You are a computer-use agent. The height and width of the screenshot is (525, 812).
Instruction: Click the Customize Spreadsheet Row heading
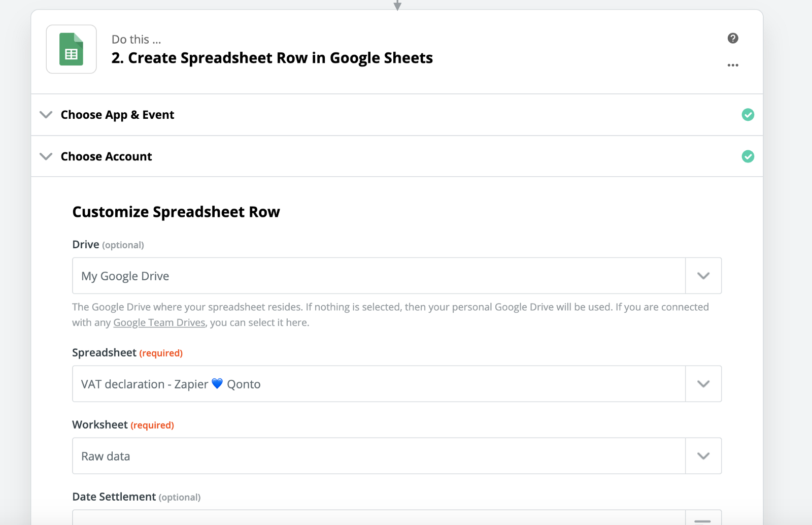pyautogui.click(x=176, y=212)
